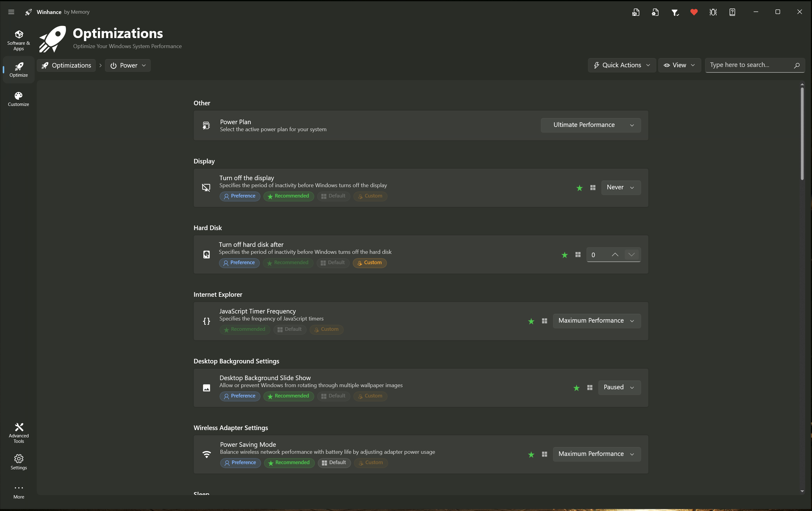This screenshot has width=812, height=511.
Task: Expand the Power Plan Ultimate Performance dropdown
Action: [x=590, y=125]
